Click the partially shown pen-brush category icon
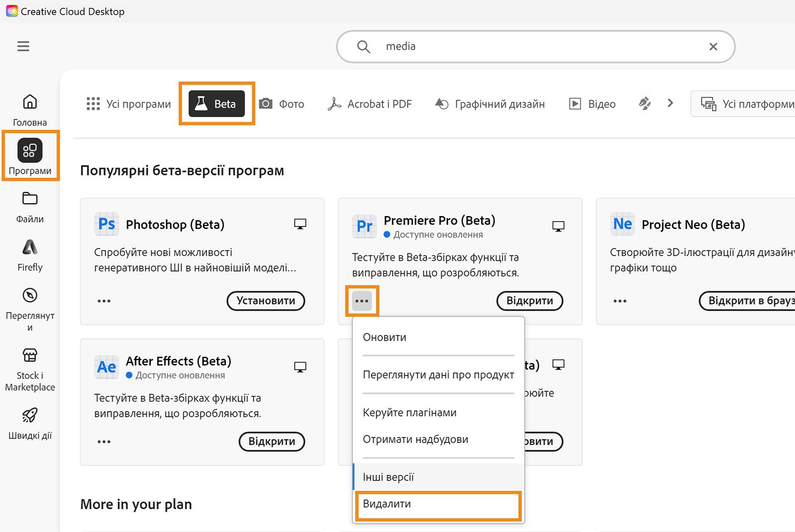This screenshot has height=532, width=795. coord(645,103)
